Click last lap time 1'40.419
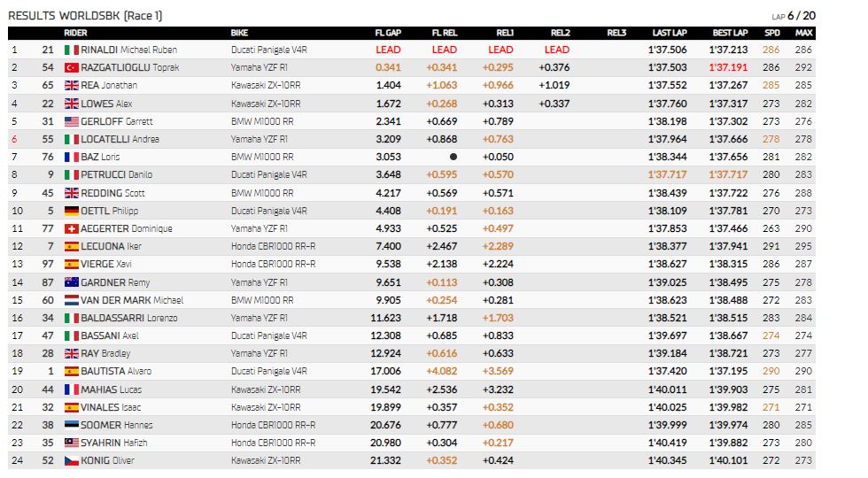Screen dimensions: 868x478 [667, 443]
